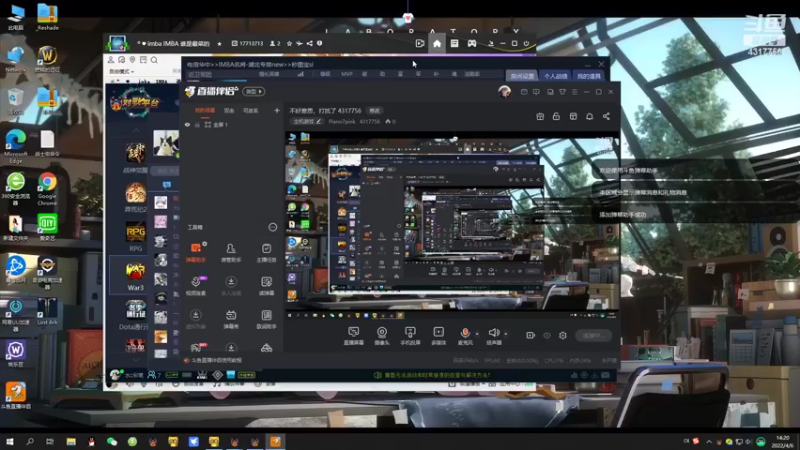Open the personal record tab in room window

pyautogui.click(x=555, y=76)
